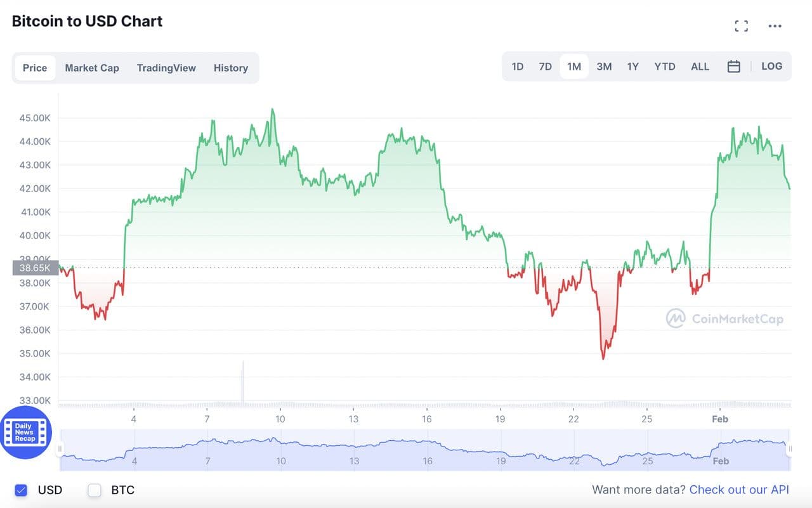
Task: Enable the BTC currency checkbox
Action: 95,490
